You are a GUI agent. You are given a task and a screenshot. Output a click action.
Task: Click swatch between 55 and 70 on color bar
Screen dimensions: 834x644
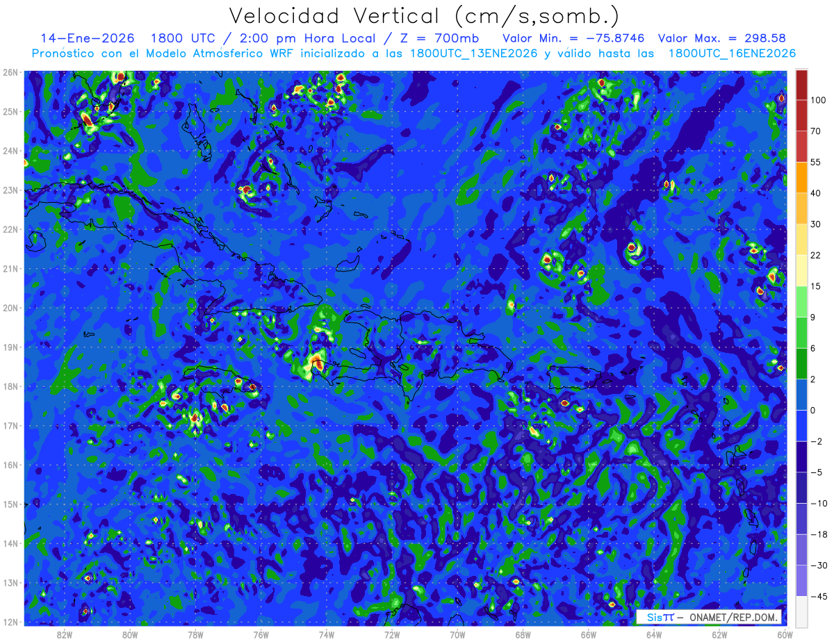(x=801, y=146)
